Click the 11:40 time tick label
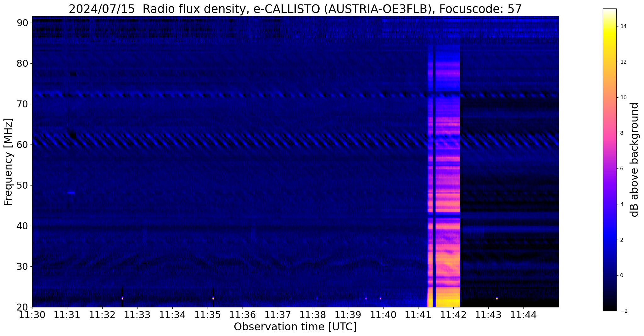The image size is (644, 336). coord(383,315)
